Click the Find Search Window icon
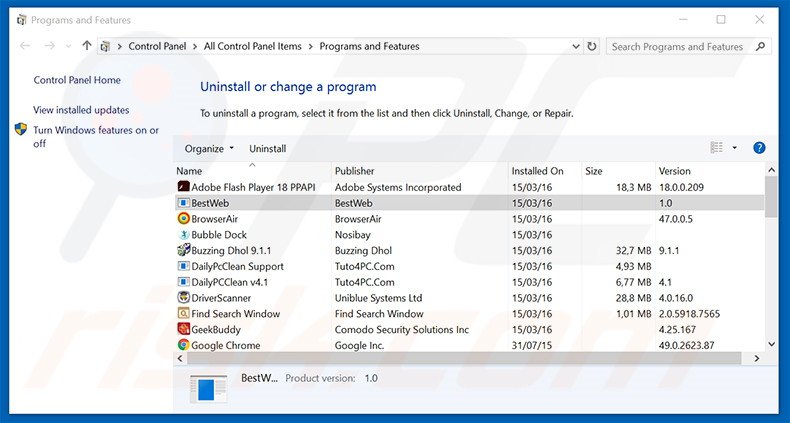790x423 pixels. [x=183, y=313]
